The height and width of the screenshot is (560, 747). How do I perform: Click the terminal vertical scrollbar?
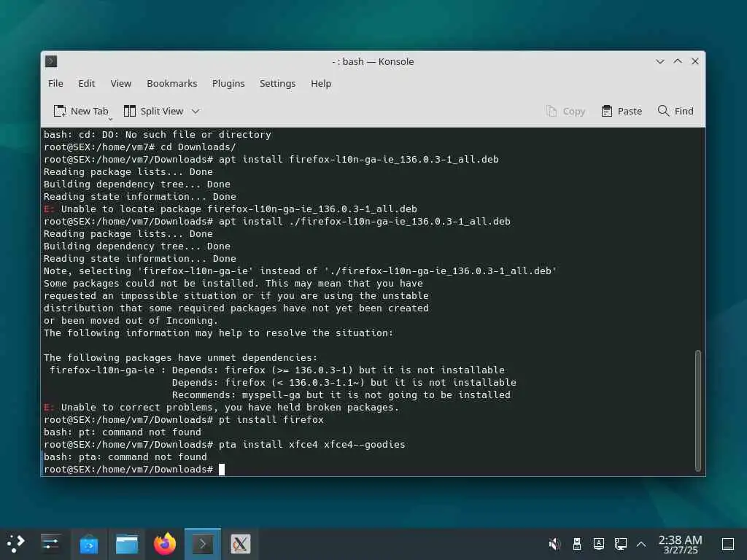[698, 411]
